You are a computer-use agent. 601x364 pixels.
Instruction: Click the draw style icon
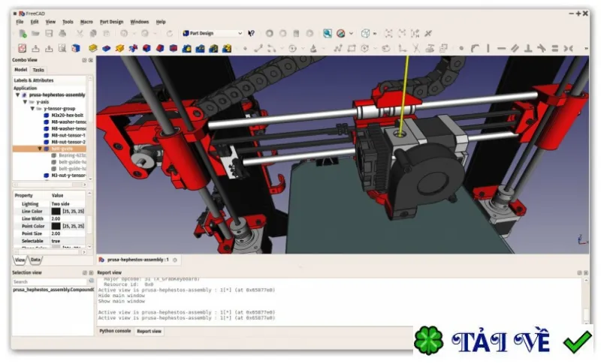pyautogui.click(x=341, y=34)
